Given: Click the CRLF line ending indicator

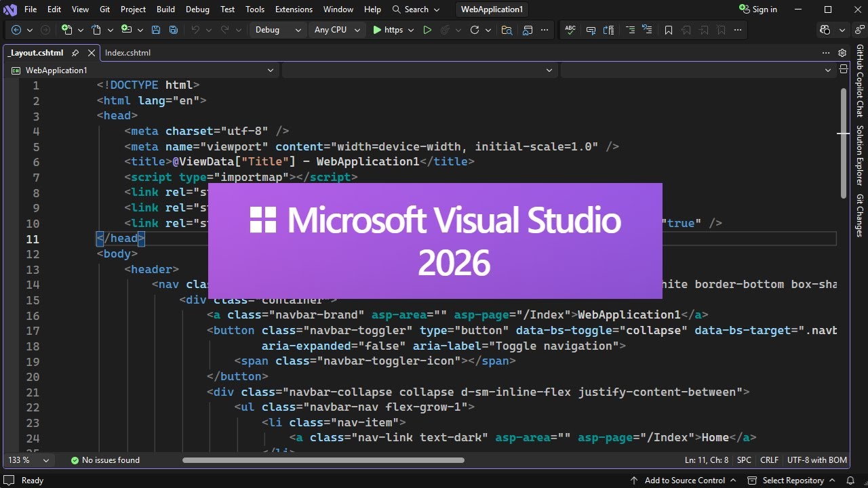Looking at the screenshot, I should (770, 460).
